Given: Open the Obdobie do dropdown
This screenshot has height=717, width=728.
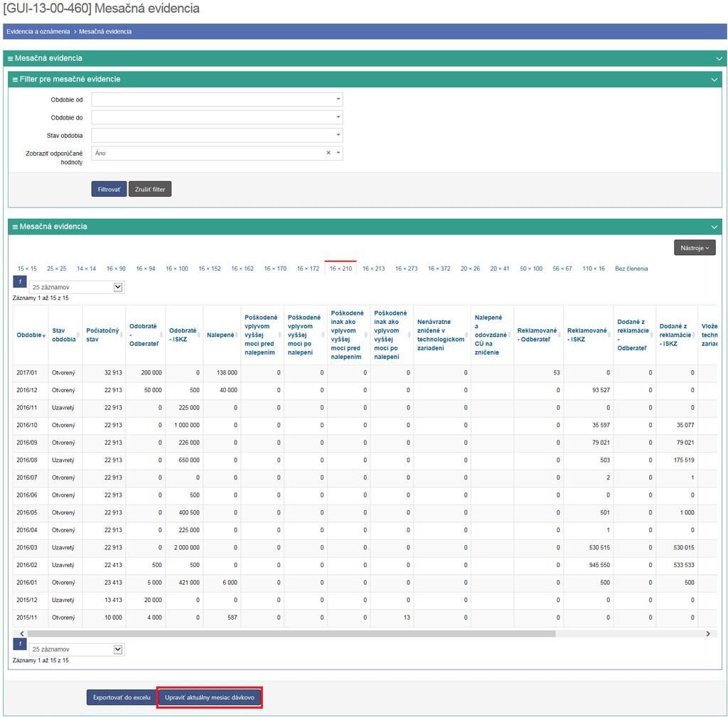Looking at the screenshot, I should click(217, 117).
